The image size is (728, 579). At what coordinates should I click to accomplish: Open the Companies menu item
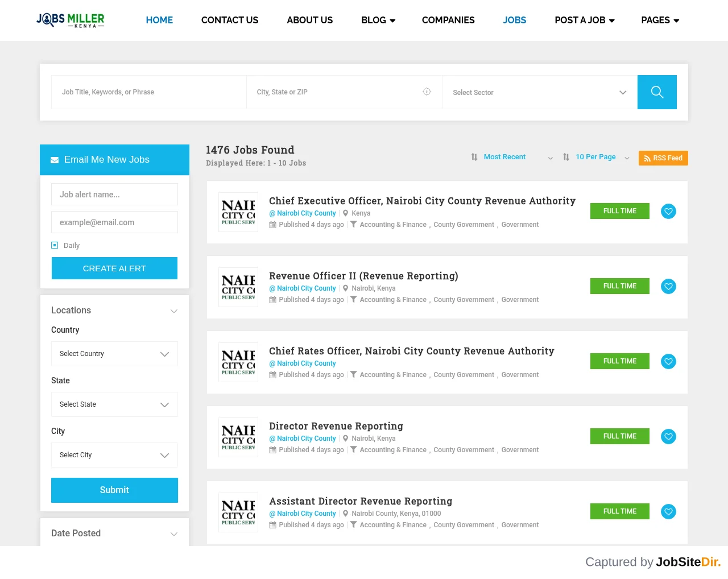(x=448, y=20)
